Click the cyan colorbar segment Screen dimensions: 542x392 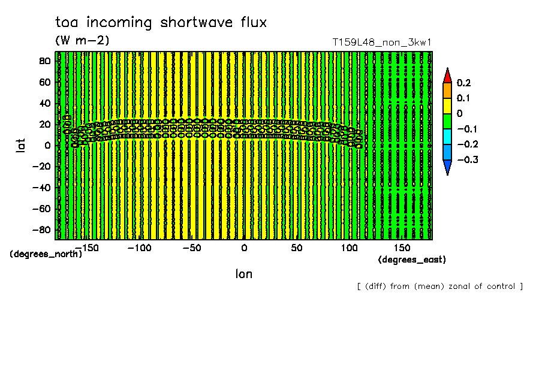point(447,137)
